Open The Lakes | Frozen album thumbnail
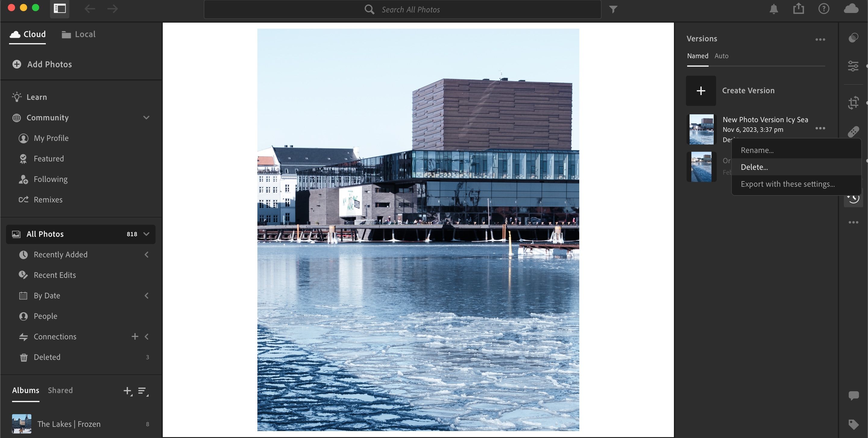868x438 pixels. tap(22, 424)
